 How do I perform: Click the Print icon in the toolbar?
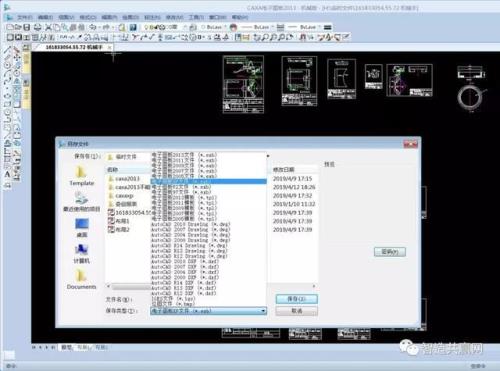(x=38, y=27)
